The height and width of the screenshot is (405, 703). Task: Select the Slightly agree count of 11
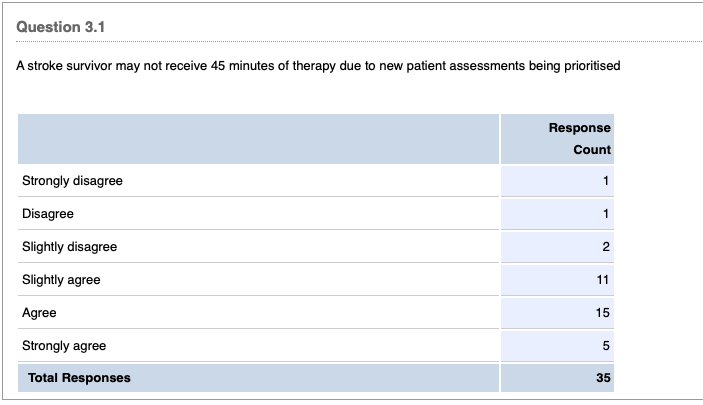click(x=603, y=280)
